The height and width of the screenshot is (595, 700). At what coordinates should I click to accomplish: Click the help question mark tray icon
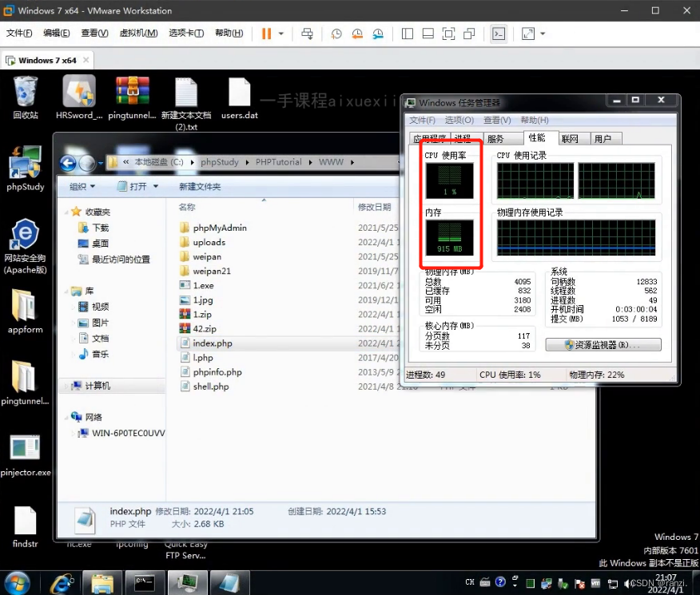(500, 581)
